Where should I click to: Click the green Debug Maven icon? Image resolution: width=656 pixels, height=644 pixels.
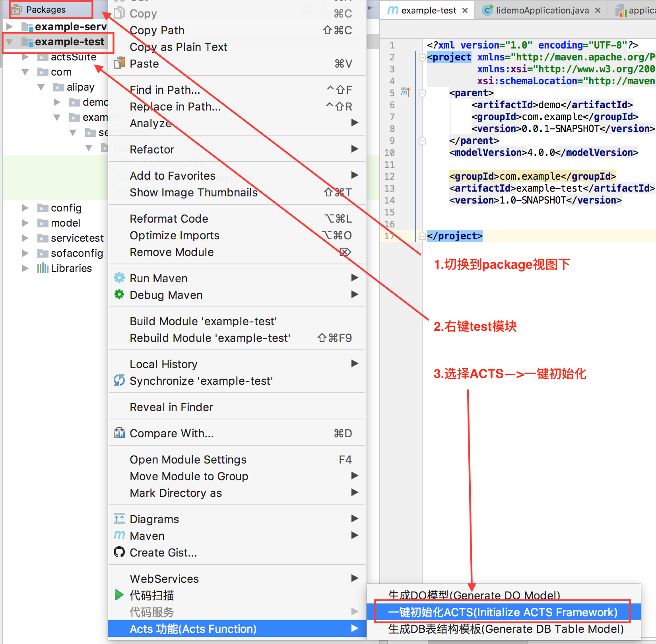coord(119,294)
